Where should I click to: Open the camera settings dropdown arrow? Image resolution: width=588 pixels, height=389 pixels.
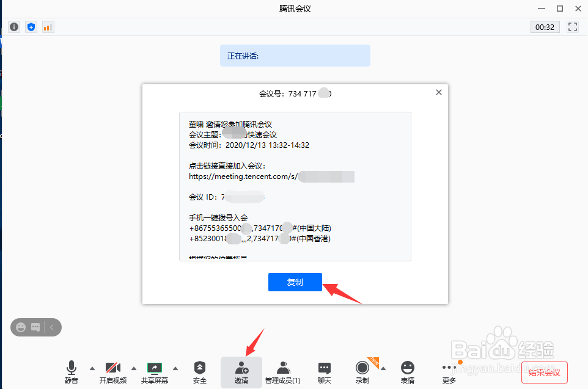pos(134,369)
